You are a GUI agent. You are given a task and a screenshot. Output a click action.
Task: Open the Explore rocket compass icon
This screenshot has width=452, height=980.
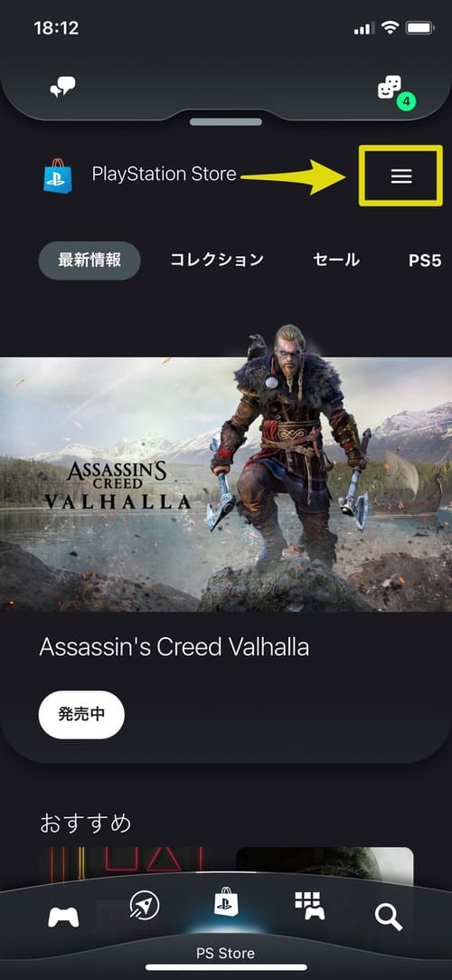click(x=145, y=905)
